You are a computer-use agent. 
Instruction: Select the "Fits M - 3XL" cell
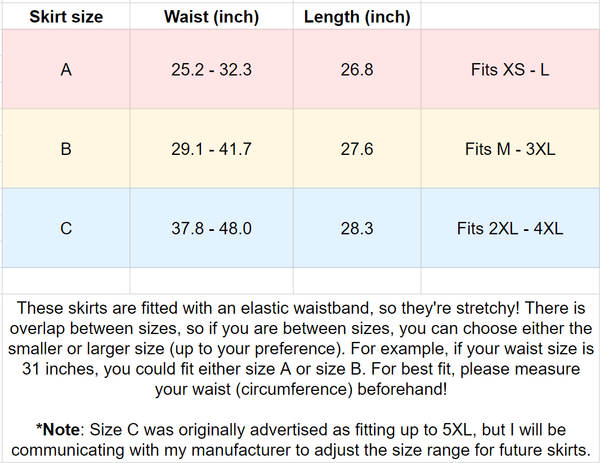point(509,150)
